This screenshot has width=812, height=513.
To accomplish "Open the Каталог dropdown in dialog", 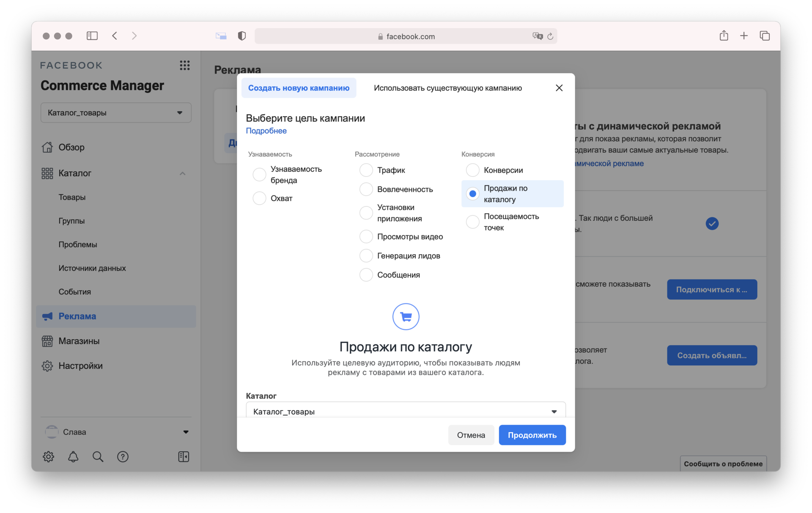I will point(405,411).
